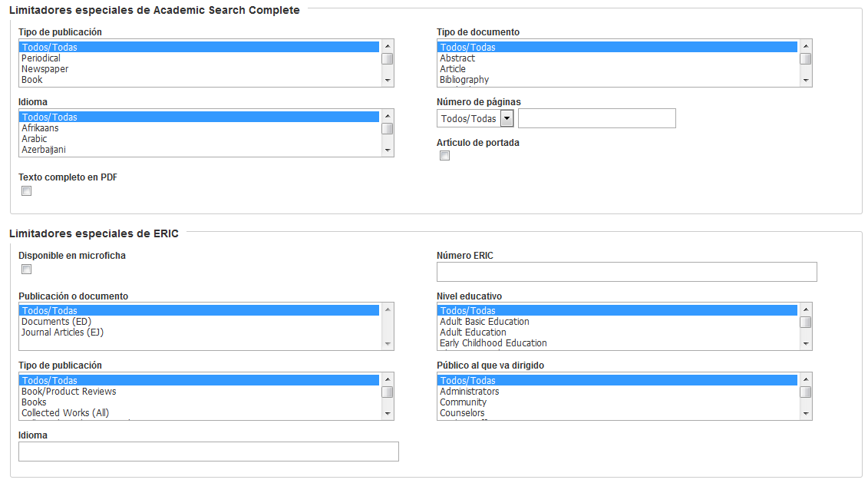Select Todos/Todas in Academic Search Idioma list
Viewport: 868px width, 483px height.
point(200,117)
